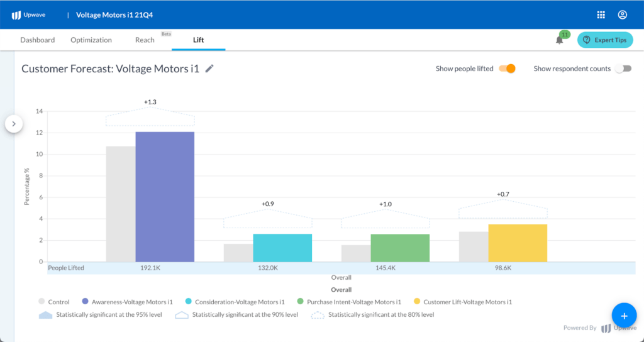This screenshot has width=644, height=342.
Task: Expand the left sidebar chevron
Action: pos(14,124)
